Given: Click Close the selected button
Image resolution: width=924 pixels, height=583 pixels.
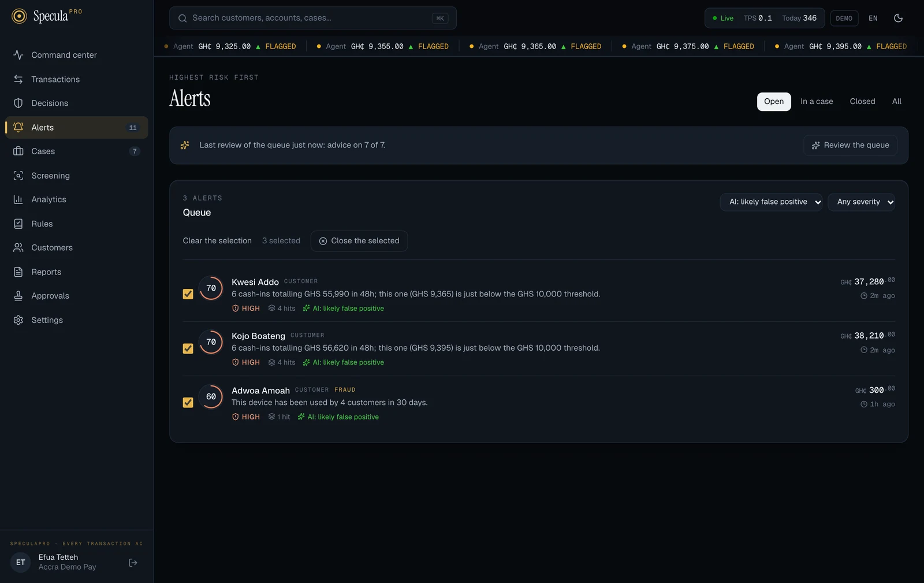Looking at the screenshot, I should point(359,241).
